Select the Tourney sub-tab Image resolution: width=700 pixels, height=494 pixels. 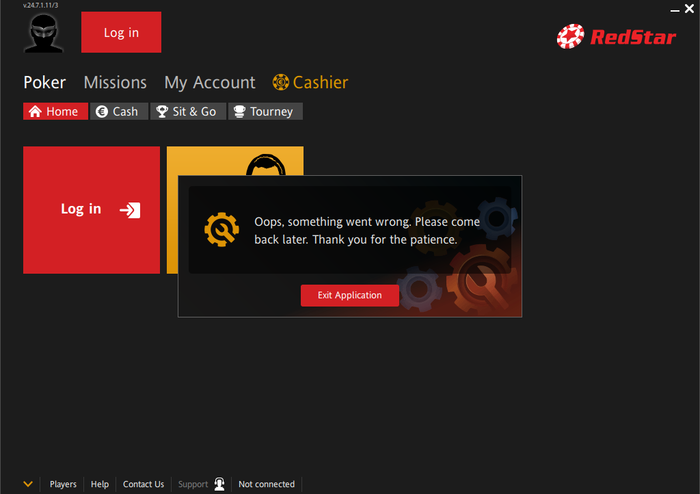tap(265, 111)
